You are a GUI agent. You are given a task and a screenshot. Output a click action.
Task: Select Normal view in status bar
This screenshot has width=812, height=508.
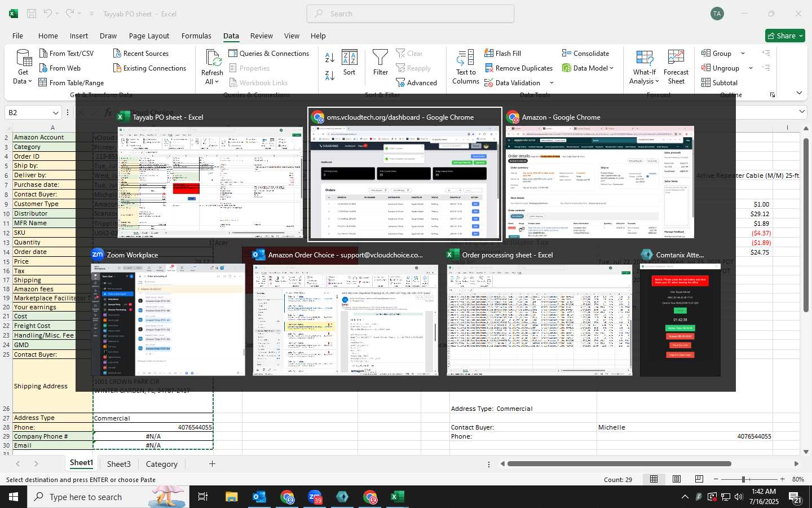point(654,479)
